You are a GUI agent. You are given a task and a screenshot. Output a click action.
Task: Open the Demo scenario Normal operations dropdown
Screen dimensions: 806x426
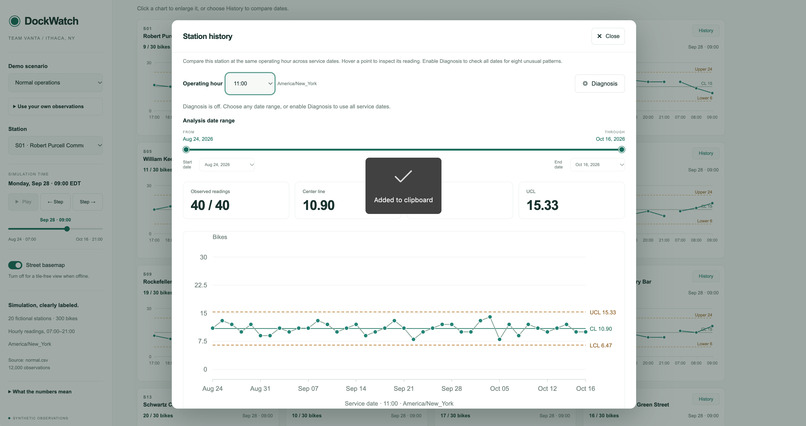click(x=56, y=83)
